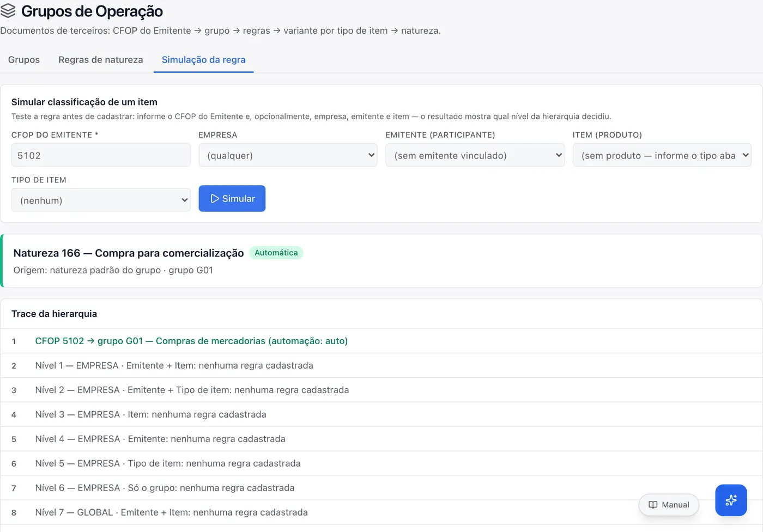Image resolution: width=763 pixels, height=532 pixels.
Task: Open the Empresa dropdown
Action: pyautogui.click(x=288, y=155)
